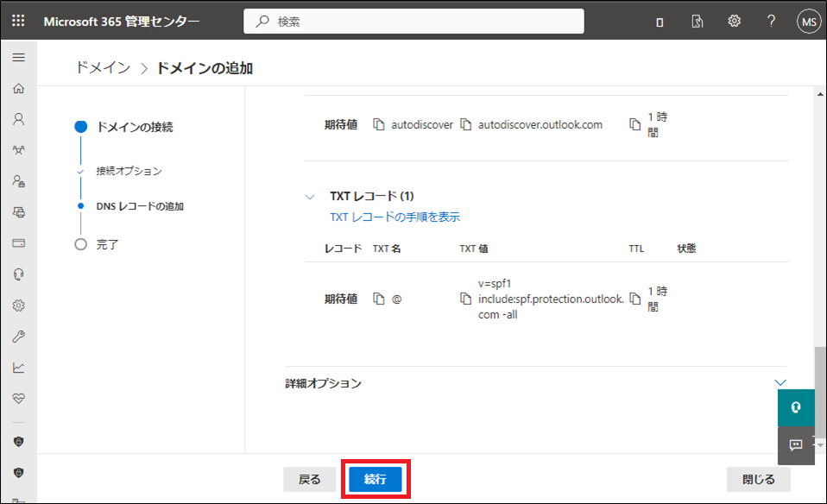This screenshot has width=827, height=504.
Task: Click TXT 値 column header
Action: tap(474, 249)
